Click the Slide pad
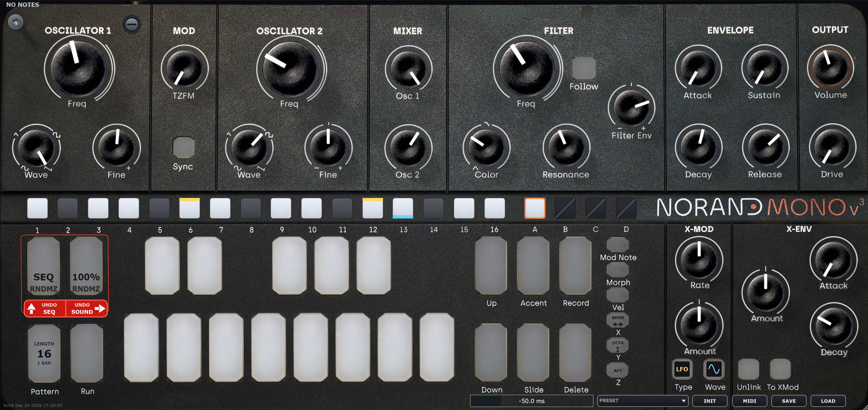The image size is (868, 410). pos(533,353)
